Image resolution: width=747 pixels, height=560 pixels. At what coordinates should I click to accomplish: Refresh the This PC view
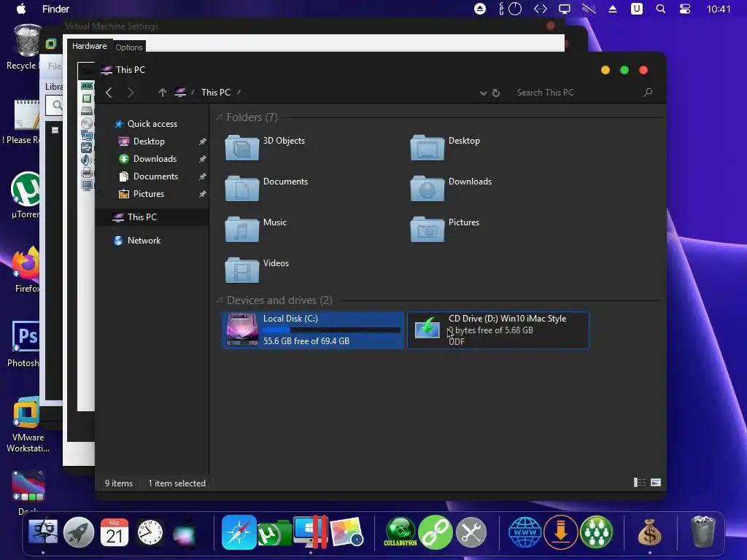pyautogui.click(x=496, y=93)
